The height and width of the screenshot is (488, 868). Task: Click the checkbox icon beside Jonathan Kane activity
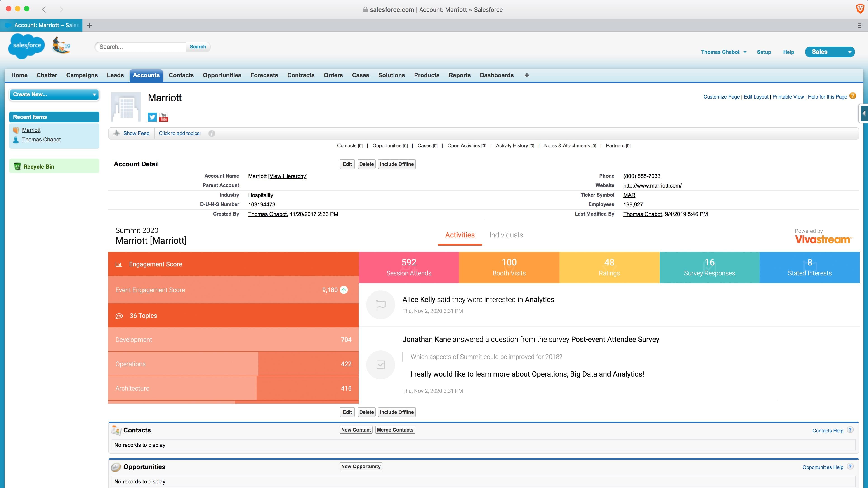coord(381,365)
